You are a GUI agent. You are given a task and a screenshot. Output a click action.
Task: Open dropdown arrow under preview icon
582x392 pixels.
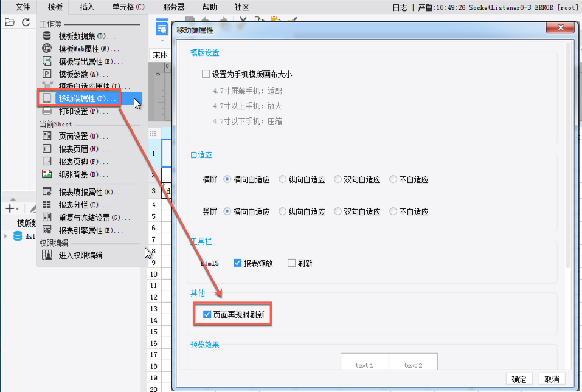[x=162, y=41]
